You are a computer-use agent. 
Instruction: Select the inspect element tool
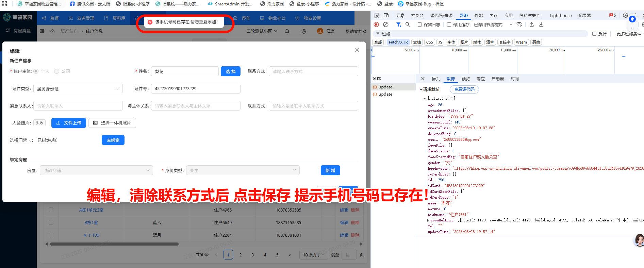376,15
